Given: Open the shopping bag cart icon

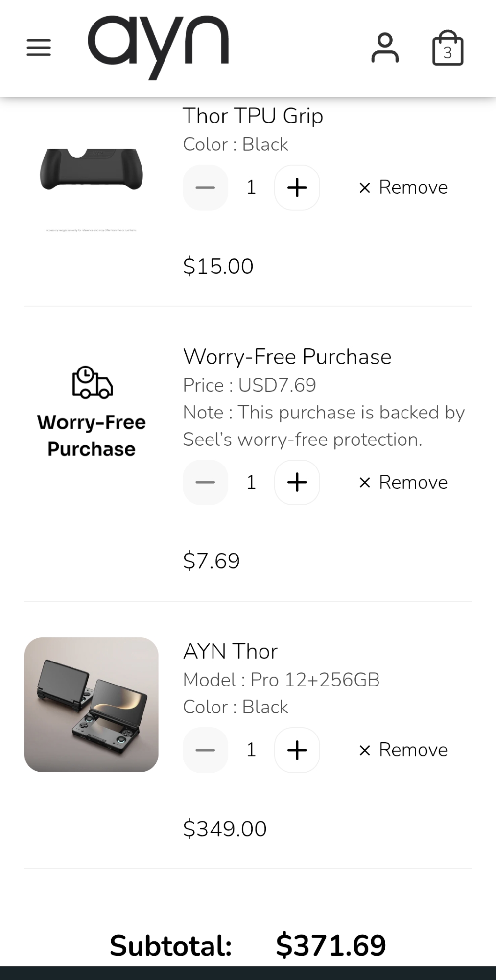Looking at the screenshot, I should coord(448,49).
